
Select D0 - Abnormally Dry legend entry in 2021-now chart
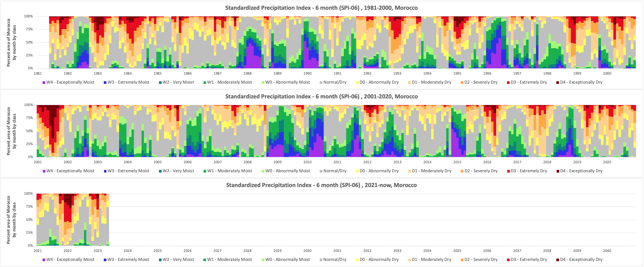377,260
